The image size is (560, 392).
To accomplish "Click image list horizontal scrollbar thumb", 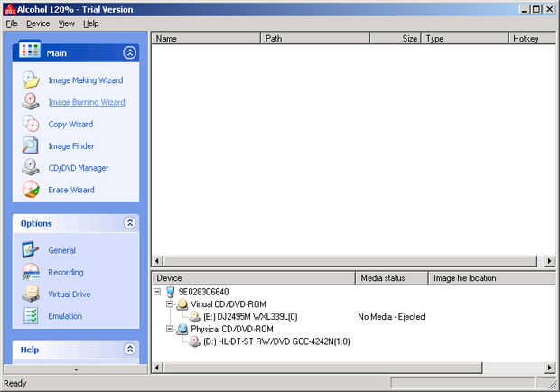I will pos(350,261).
